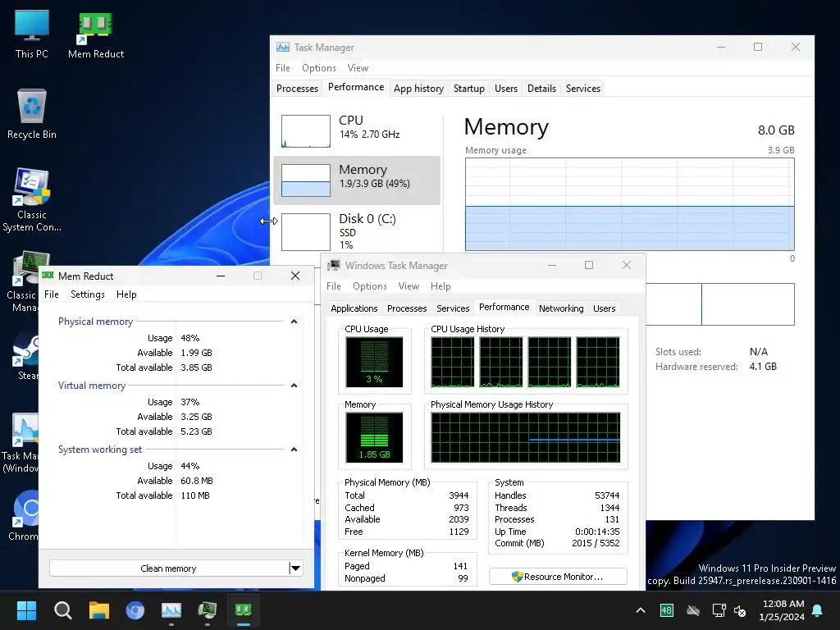Open Task Manager View menu

(358, 68)
